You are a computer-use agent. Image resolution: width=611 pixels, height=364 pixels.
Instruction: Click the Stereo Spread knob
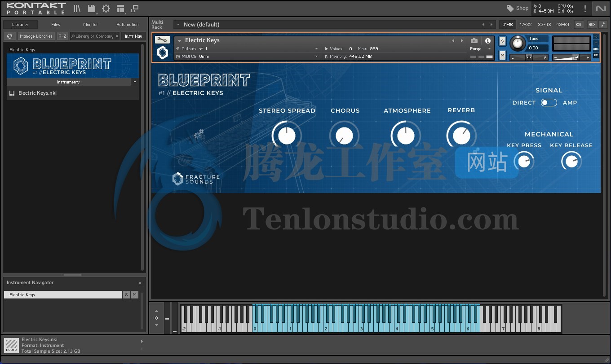coord(287,136)
